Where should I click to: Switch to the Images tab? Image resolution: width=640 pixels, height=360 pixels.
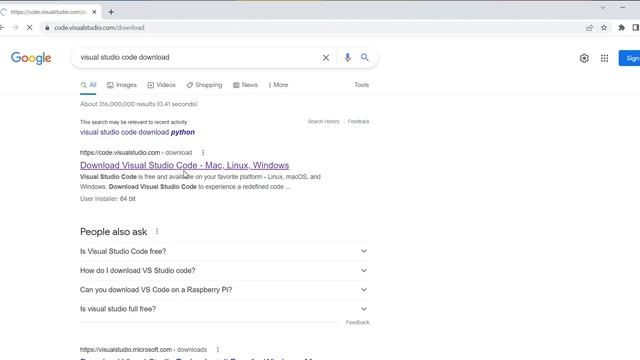pyautogui.click(x=122, y=85)
